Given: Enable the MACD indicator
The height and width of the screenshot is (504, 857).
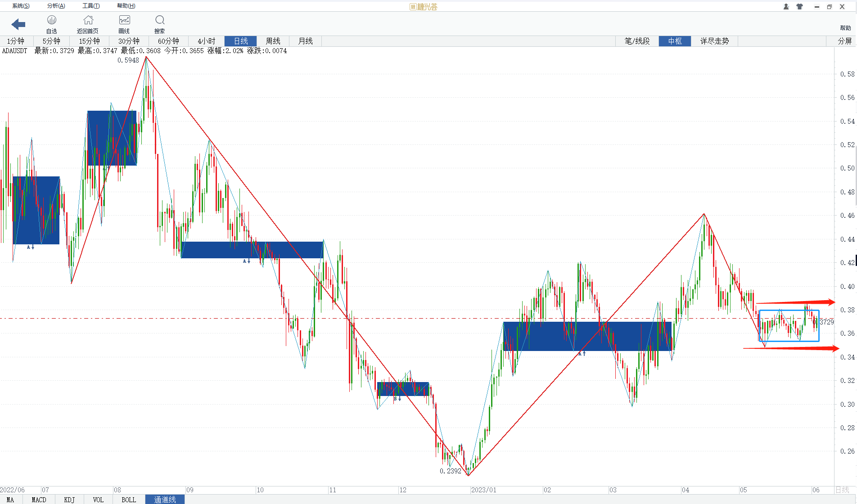Looking at the screenshot, I should click(x=39, y=499).
